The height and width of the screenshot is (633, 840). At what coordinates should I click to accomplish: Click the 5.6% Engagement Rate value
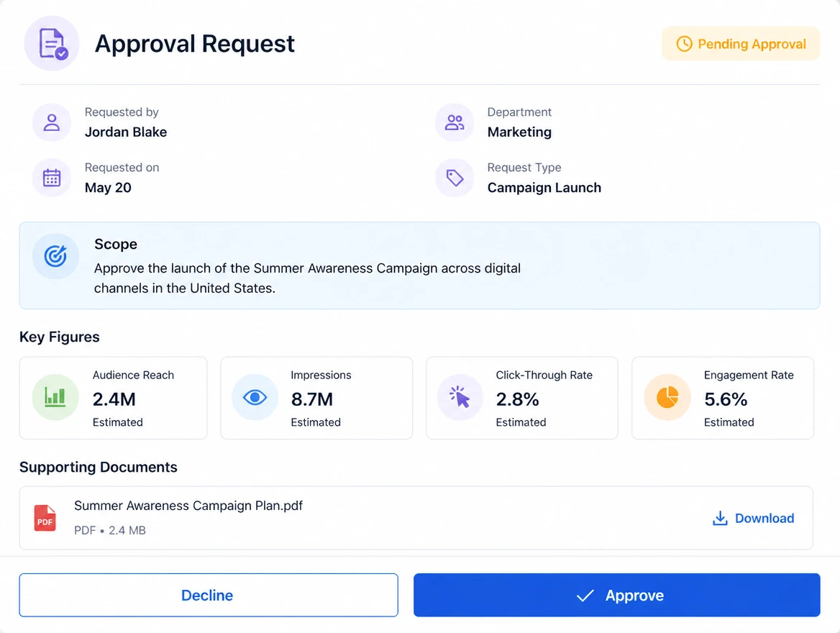tap(726, 399)
